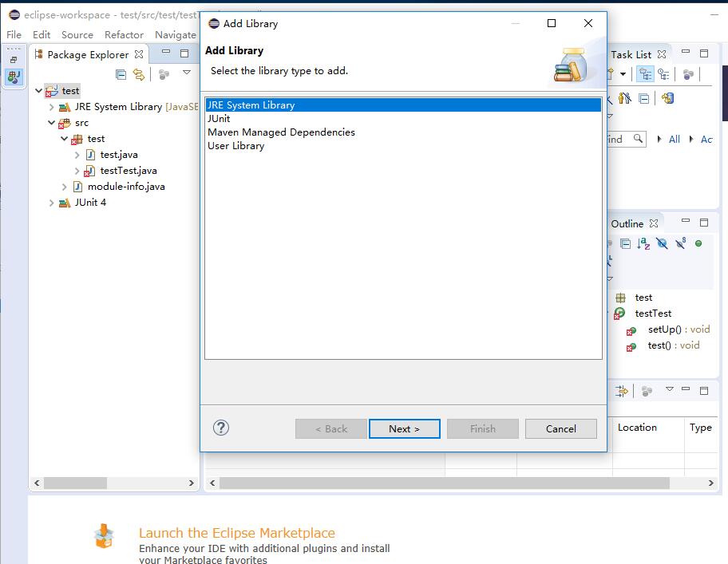This screenshot has width=728, height=564.
Task: Click Cancel in Add Library dialog
Action: pyautogui.click(x=561, y=428)
